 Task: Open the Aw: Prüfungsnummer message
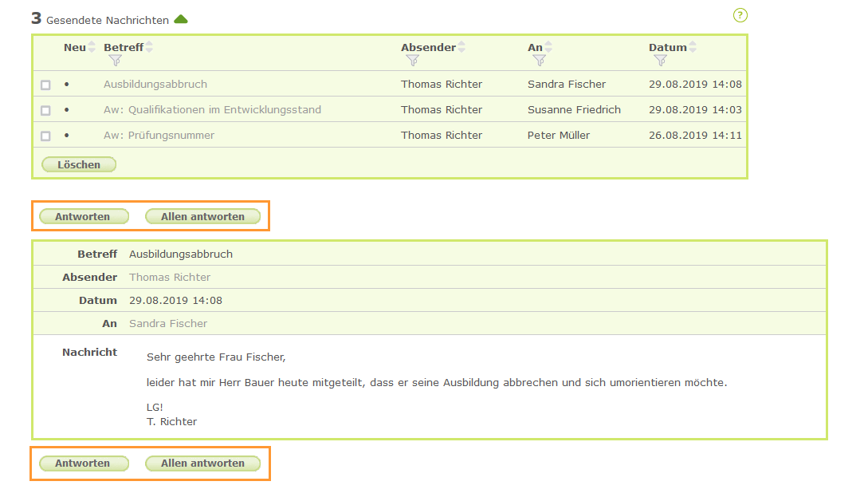(159, 135)
